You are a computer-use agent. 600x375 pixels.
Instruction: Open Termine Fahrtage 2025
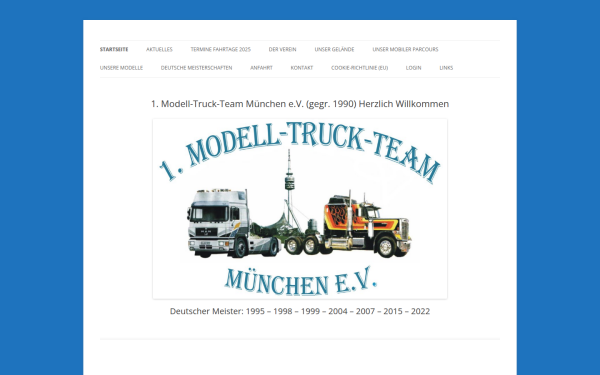[x=220, y=49]
